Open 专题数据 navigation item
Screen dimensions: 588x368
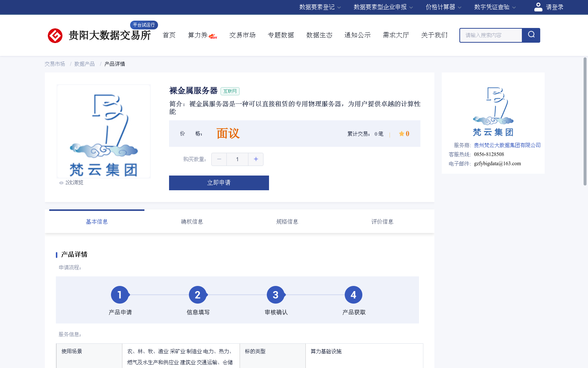click(281, 35)
